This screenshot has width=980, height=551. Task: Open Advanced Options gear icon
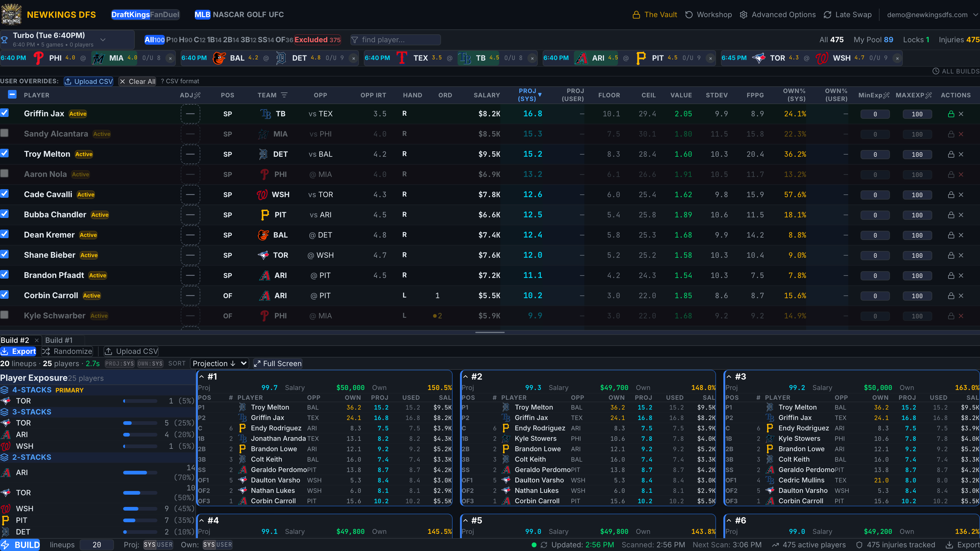pyautogui.click(x=743, y=15)
